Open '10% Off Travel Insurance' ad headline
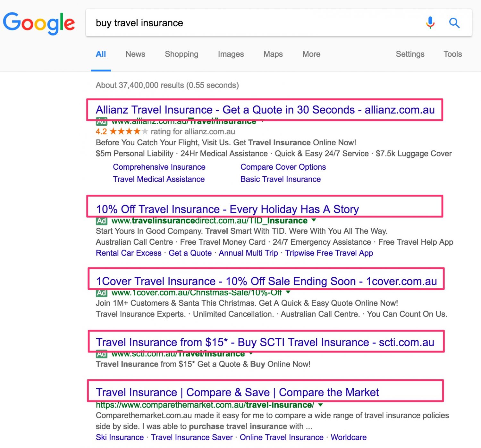The width and height of the screenshot is (481, 448). coord(227,209)
